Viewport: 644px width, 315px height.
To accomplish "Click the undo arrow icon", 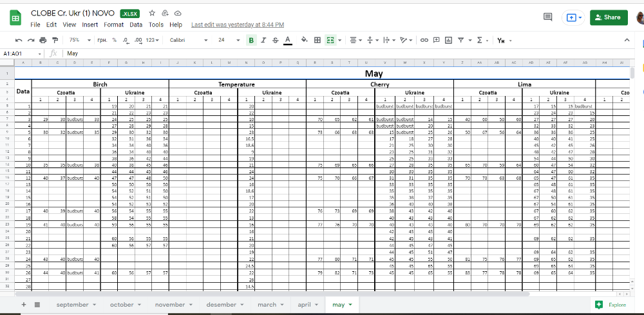I will 19,40.
